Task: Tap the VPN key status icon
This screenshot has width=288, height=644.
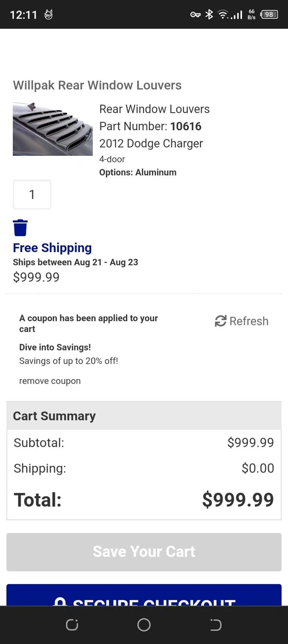Action: point(195,15)
